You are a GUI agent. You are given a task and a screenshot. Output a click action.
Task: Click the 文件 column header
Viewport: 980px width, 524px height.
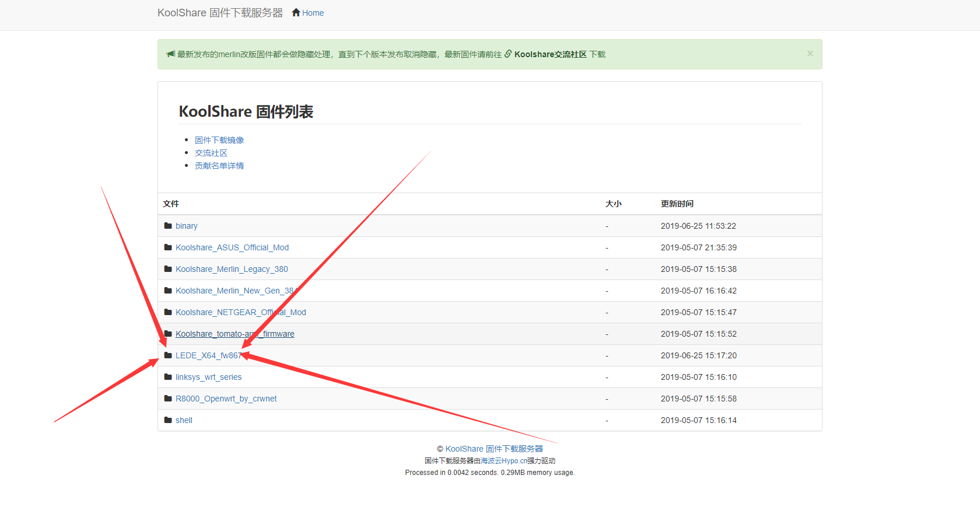[171, 204]
